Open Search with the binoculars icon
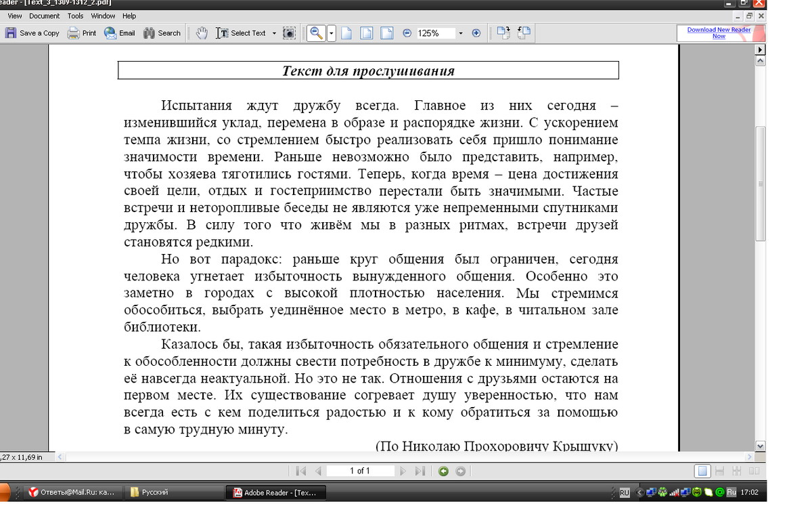This screenshot has height=508, width=812. coord(162,33)
